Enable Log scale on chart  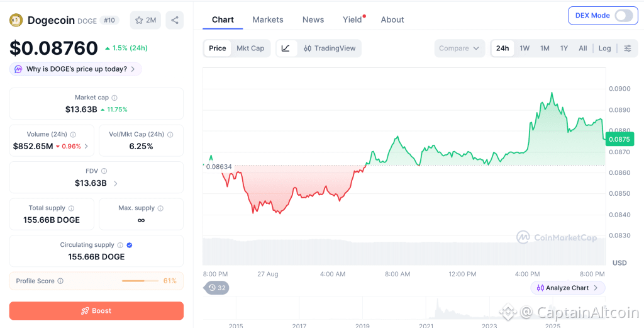(x=604, y=48)
